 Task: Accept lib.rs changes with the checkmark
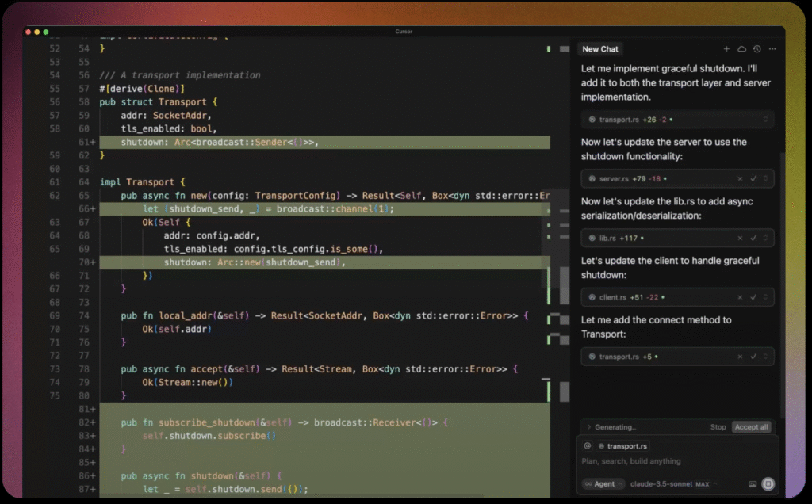(x=753, y=238)
